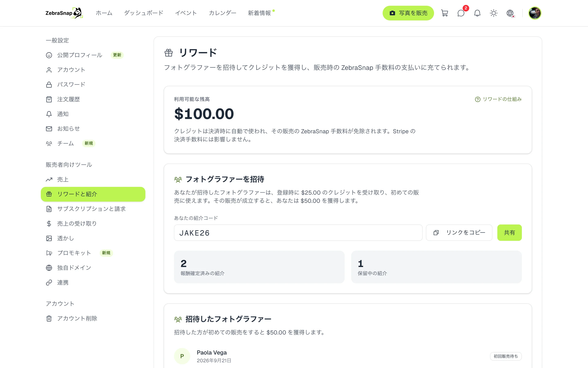This screenshot has height=368, width=588.
Task: Click trash icon for アカウント削除
Action: click(49, 319)
